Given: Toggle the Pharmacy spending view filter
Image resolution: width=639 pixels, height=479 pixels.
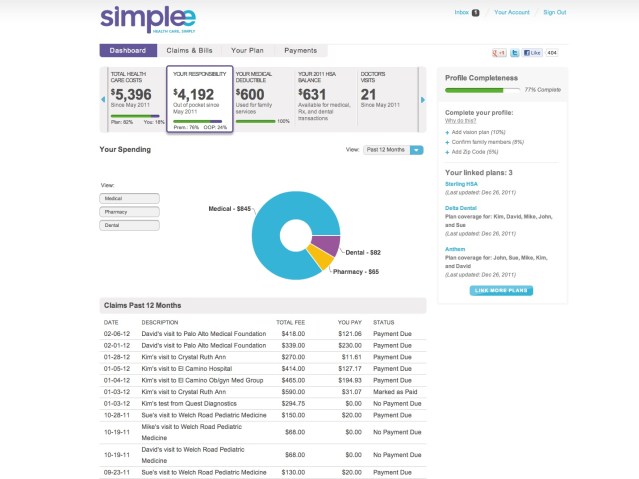Looking at the screenshot, I should [129, 212].
